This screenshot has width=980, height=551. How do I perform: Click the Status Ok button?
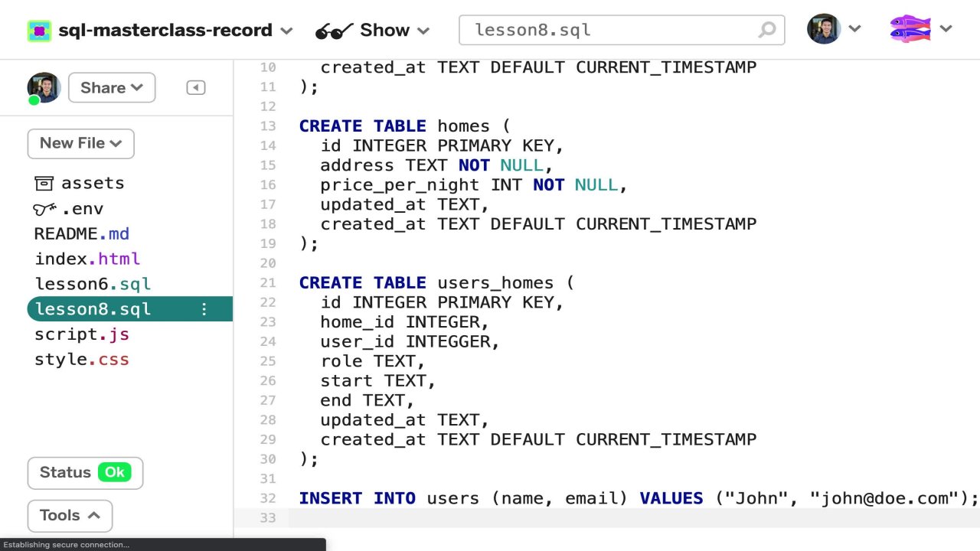(85, 472)
